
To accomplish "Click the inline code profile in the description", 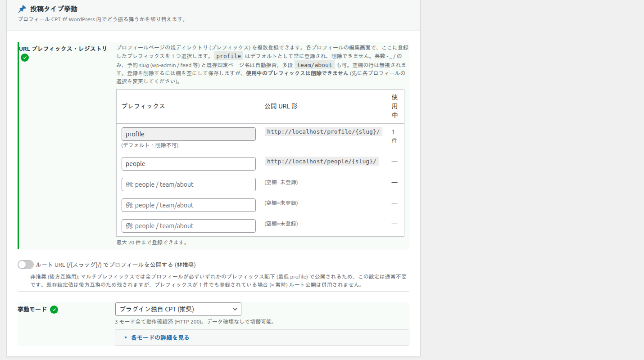I will pyautogui.click(x=228, y=56).
